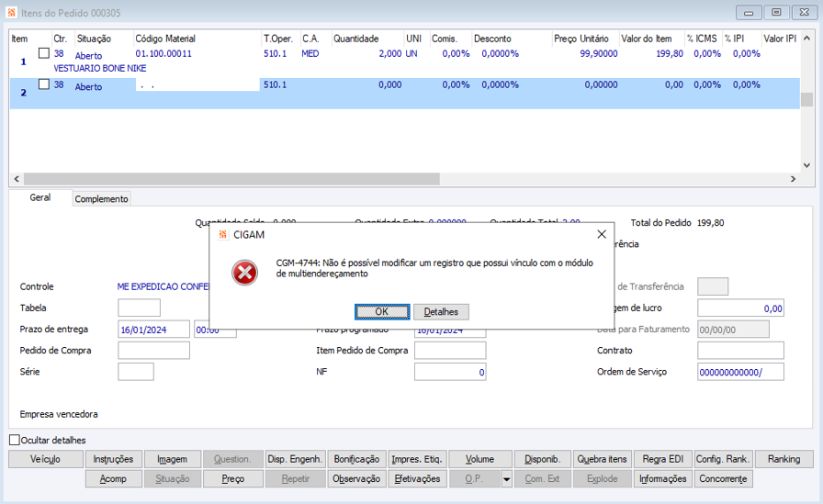Click the Efetivações button
Image resolution: width=823 pixels, height=504 pixels.
point(417,479)
